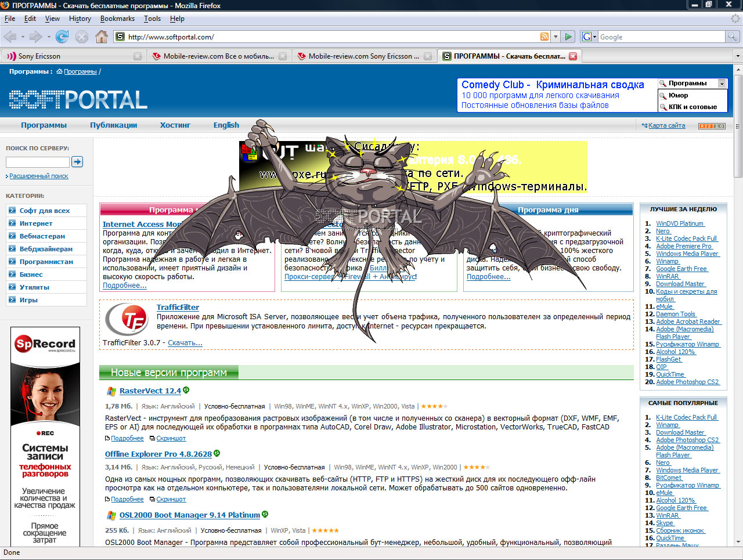Click the icon beside Софт для всех
The width and height of the screenshot is (743, 560).
(12, 210)
